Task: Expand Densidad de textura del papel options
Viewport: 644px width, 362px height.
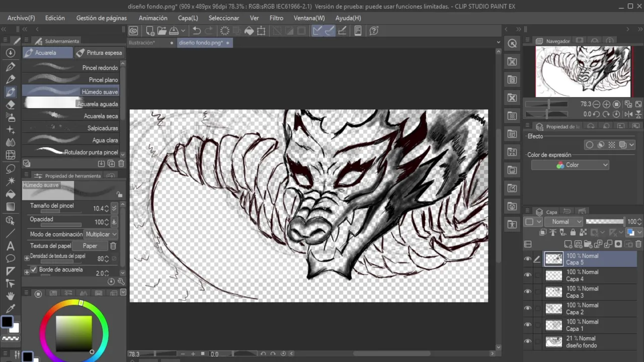Action: 27,258
